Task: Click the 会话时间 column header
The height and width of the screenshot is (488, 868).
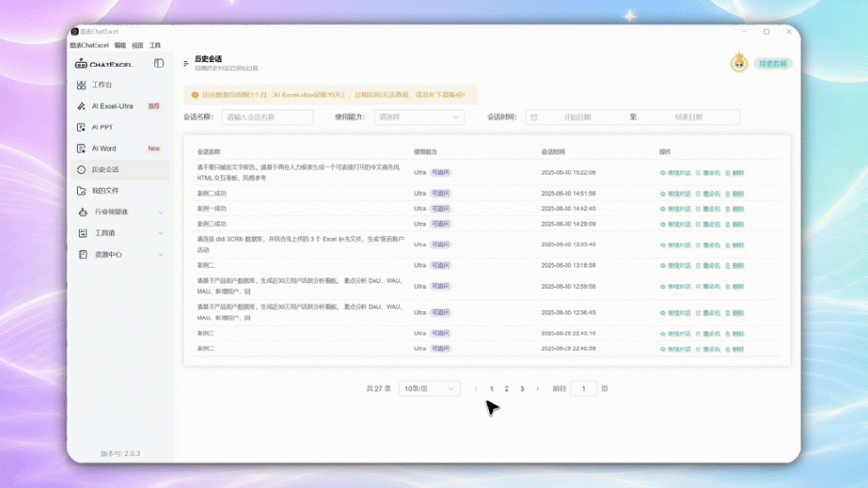Action: click(x=553, y=152)
